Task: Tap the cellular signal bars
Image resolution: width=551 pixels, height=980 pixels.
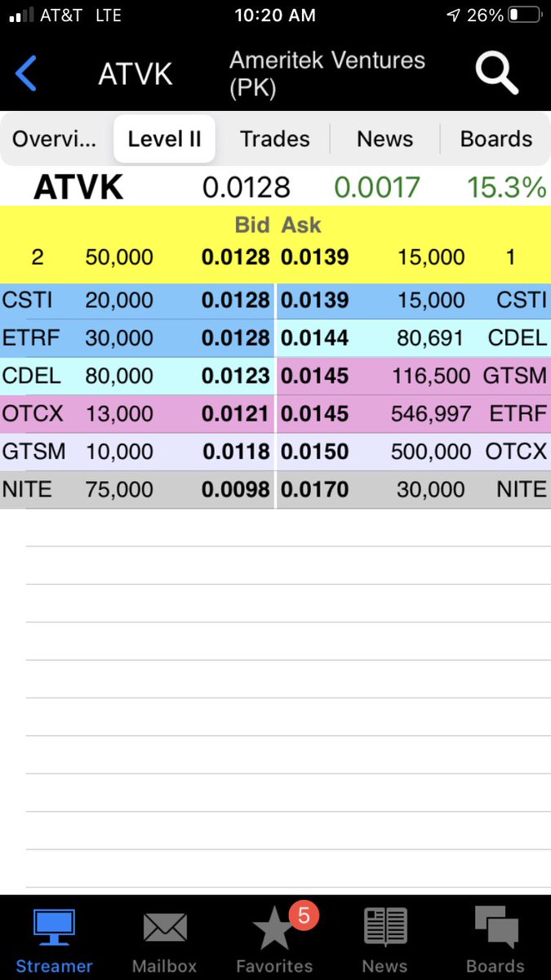Action: [x=20, y=16]
